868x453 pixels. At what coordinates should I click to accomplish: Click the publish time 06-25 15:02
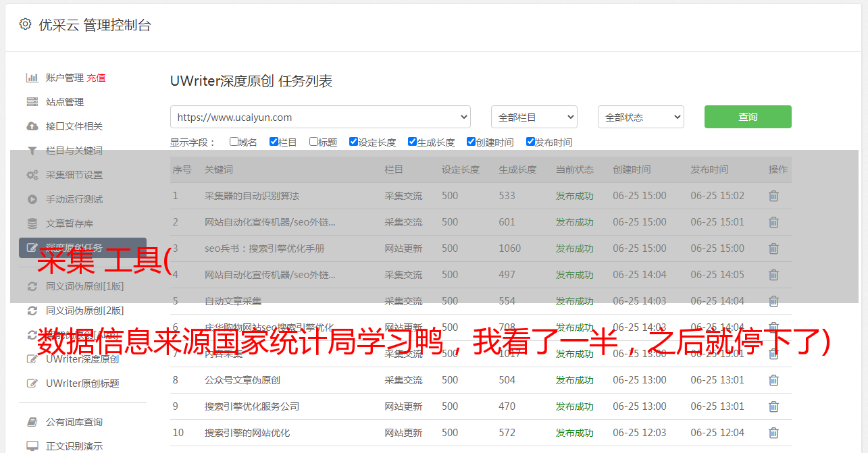[717, 196]
